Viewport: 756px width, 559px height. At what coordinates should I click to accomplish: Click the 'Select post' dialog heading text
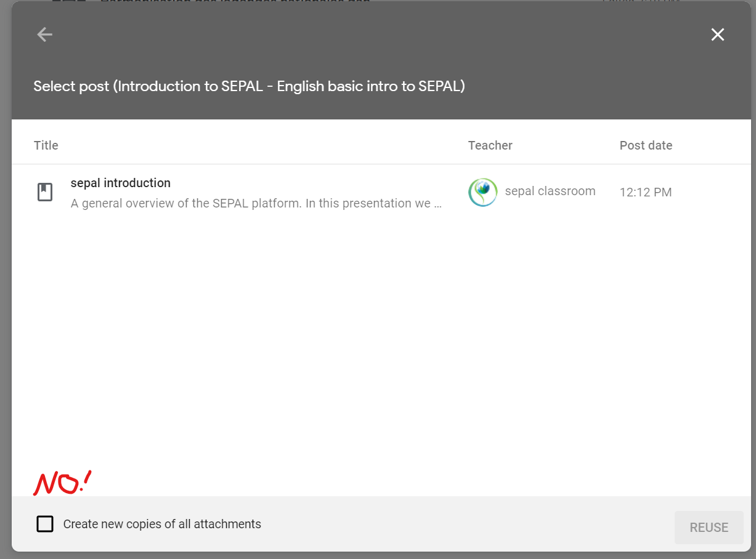point(249,86)
